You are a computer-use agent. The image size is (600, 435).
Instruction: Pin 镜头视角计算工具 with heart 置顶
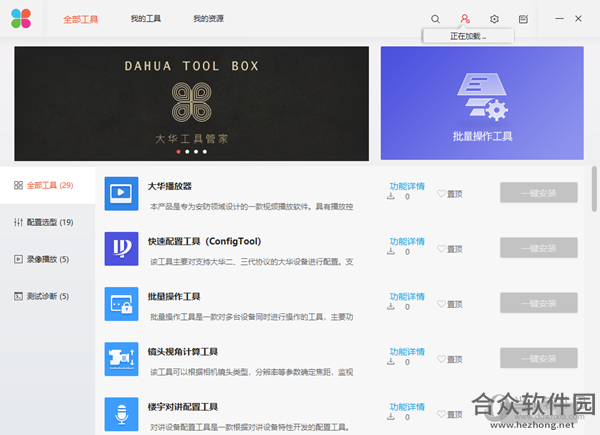(450, 359)
